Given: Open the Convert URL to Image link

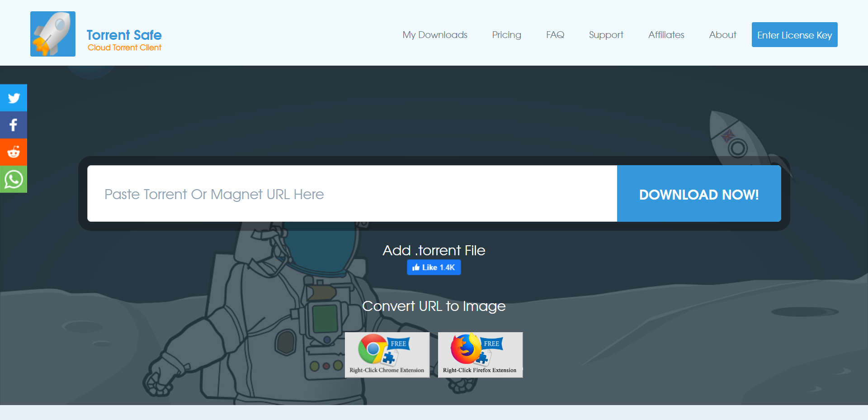Looking at the screenshot, I should click(434, 306).
